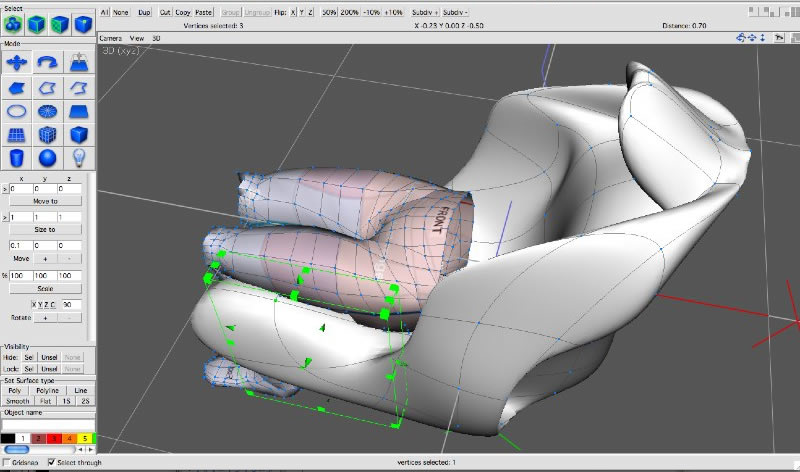Click the viewport zoom up-down arrow icon
This screenshot has width=800, height=472.
tap(762, 38)
